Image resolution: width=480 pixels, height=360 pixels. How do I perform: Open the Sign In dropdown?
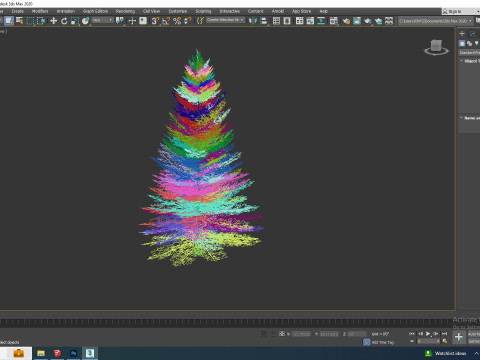tap(461, 11)
